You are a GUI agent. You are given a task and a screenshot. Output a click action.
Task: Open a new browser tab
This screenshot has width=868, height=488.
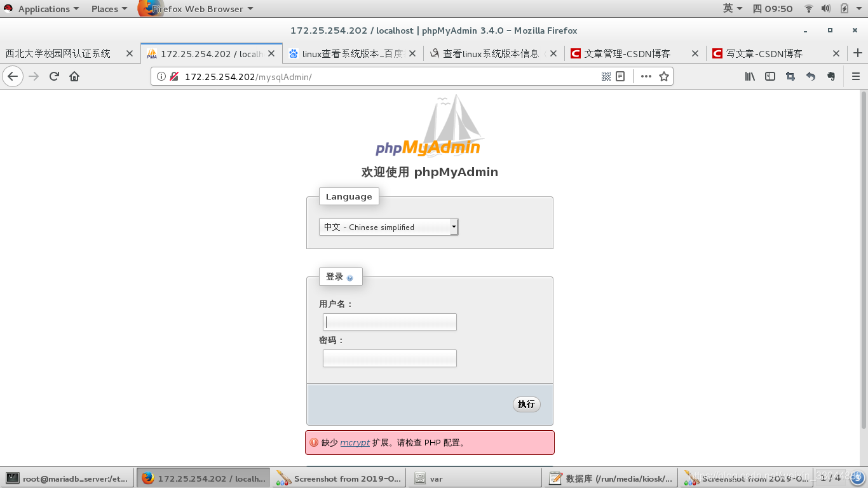(x=858, y=53)
